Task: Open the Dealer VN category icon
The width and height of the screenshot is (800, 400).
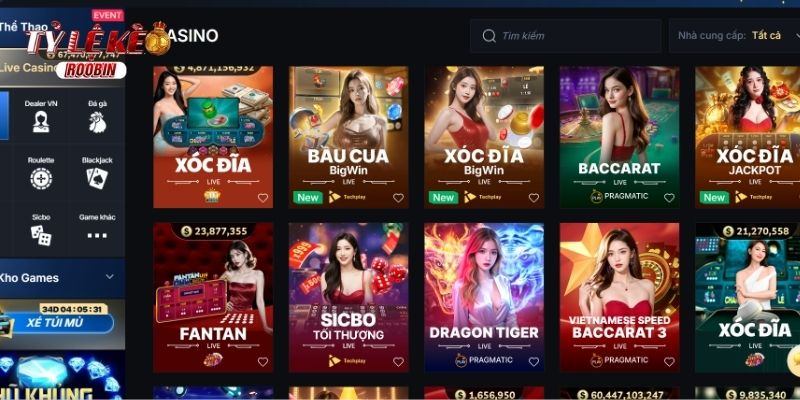Action: click(x=41, y=122)
